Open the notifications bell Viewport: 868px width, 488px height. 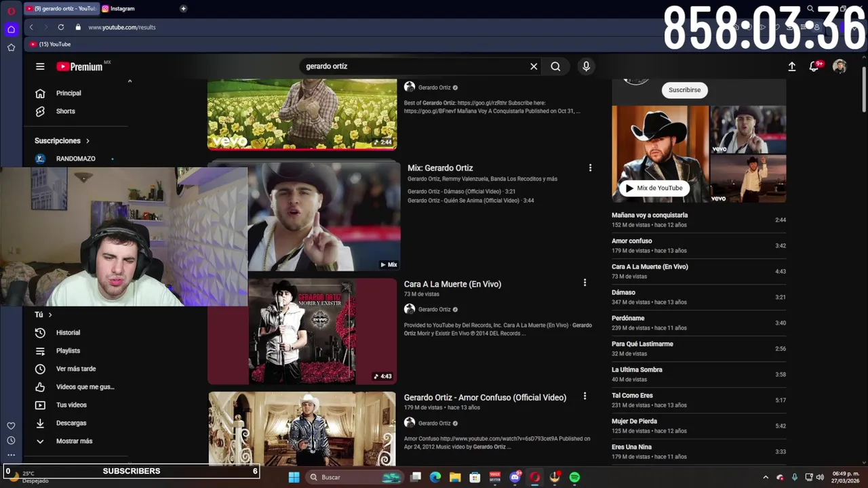814,66
